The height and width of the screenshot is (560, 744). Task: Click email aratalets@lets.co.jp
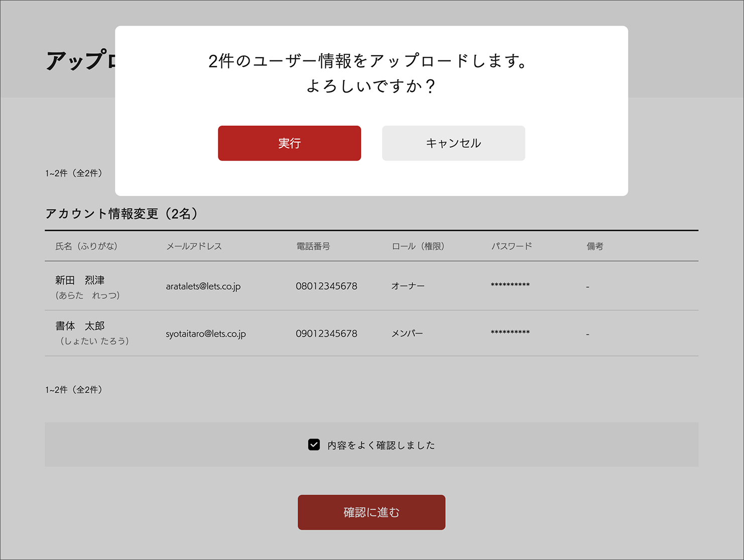(x=203, y=286)
